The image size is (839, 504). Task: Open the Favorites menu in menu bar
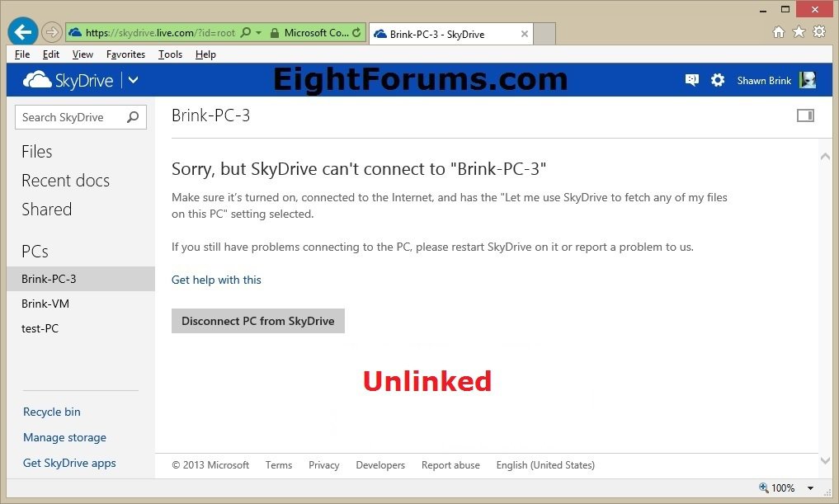[x=125, y=54]
